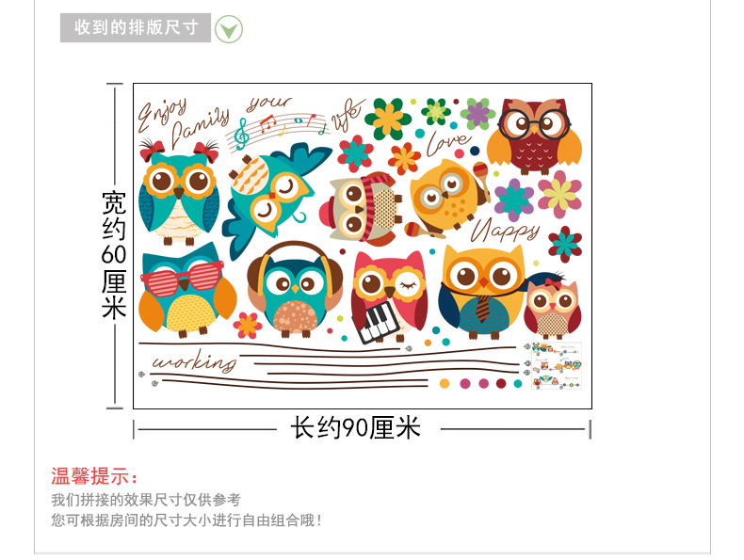Click the gray 收到的排版尺寸 header label
Viewport: 744px width, 560px height.
(136, 27)
